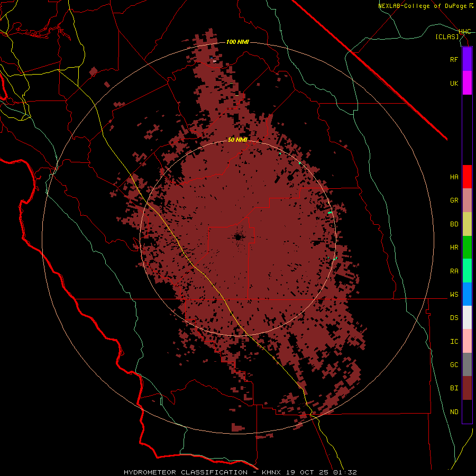Click the KHNX radar site center
The height and width of the screenshot is (476, 476).
click(238, 237)
